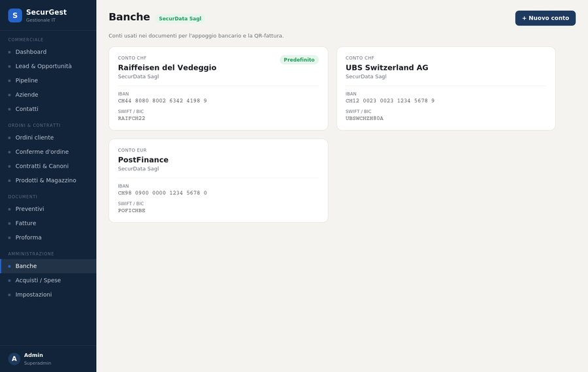Open Conferme d'ordine

tap(48, 151)
